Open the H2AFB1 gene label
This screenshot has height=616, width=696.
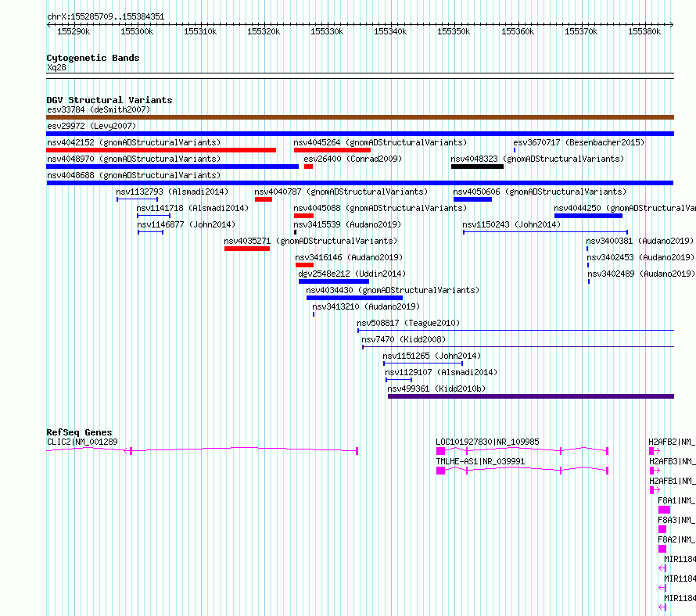(672, 481)
